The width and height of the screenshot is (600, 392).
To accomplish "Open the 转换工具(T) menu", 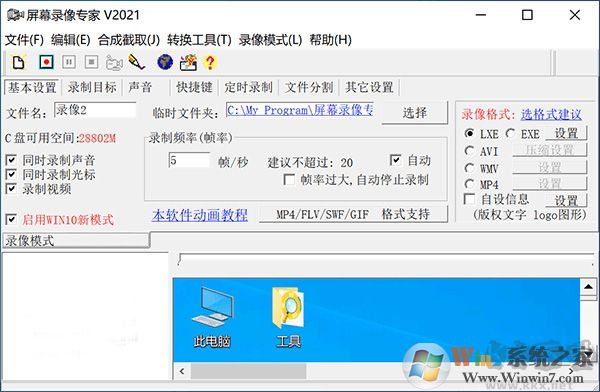I will tap(199, 40).
